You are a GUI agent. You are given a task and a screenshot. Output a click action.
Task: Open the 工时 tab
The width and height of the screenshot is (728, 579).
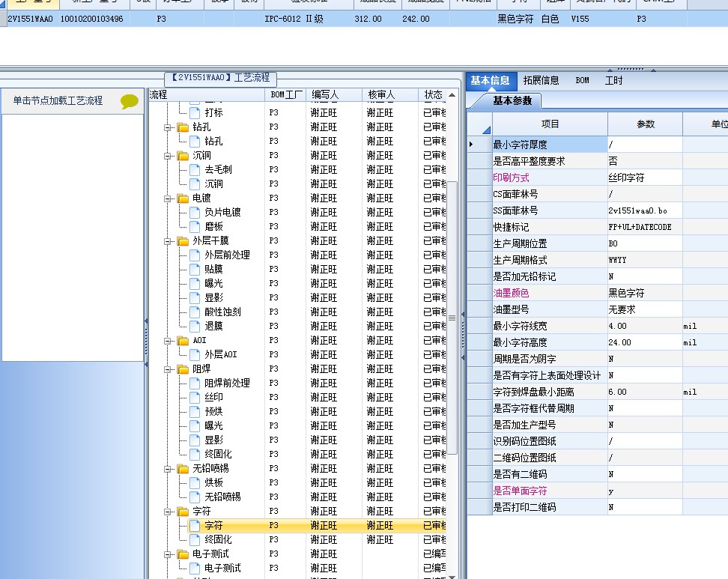(613, 80)
